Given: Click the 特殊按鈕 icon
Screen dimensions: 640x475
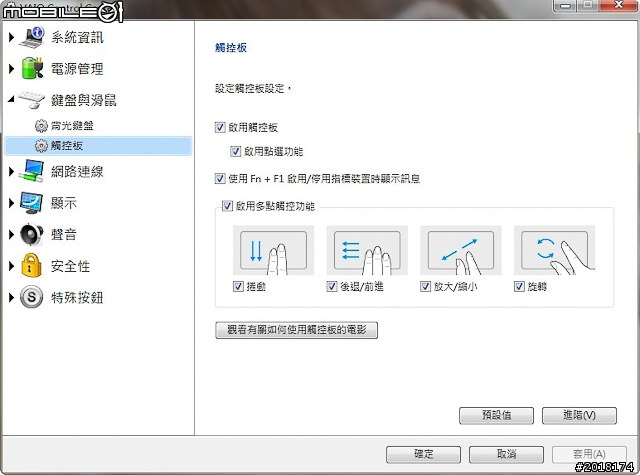Looking at the screenshot, I should (33, 298).
